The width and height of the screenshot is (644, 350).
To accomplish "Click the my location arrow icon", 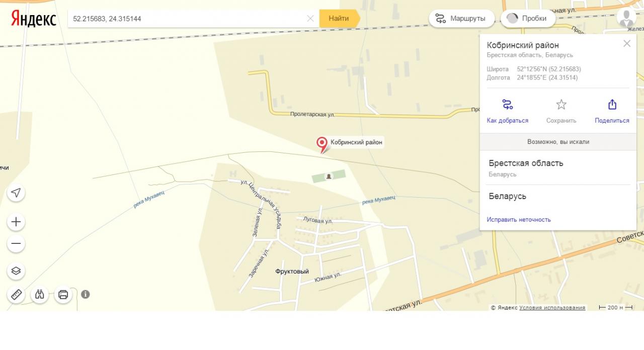I will coord(16,193).
